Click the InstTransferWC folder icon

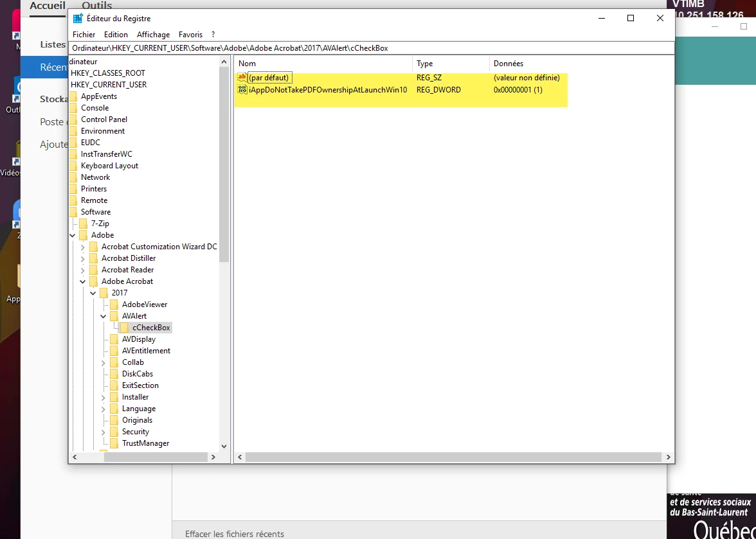[x=73, y=154]
